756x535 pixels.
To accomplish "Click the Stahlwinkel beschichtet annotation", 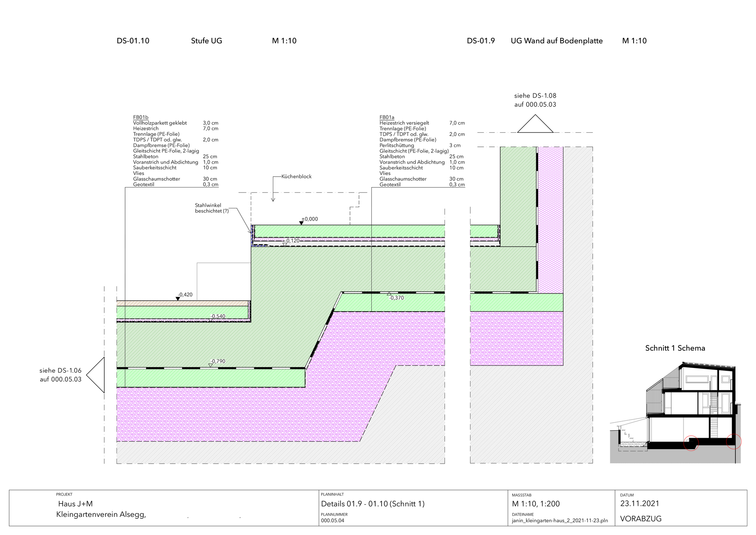I will pos(211,208).
